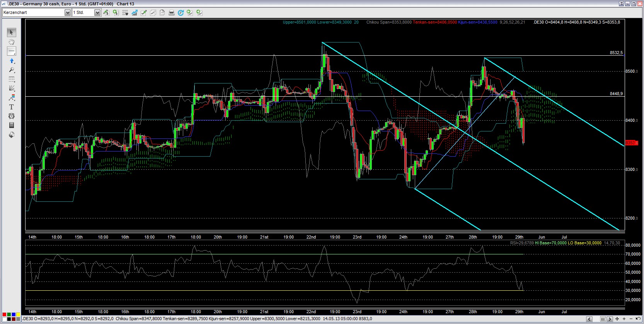
Task: Click the blue swatch in bottom-left palette
Action: click(x=14, y=315)
